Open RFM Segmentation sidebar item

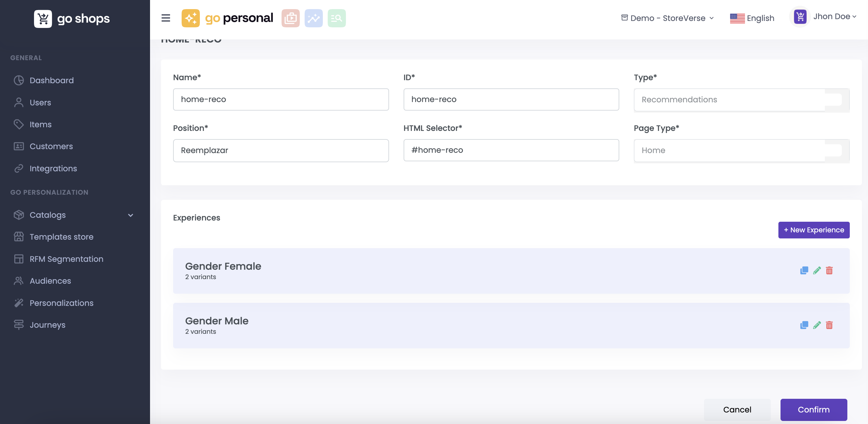click(67, 259)
